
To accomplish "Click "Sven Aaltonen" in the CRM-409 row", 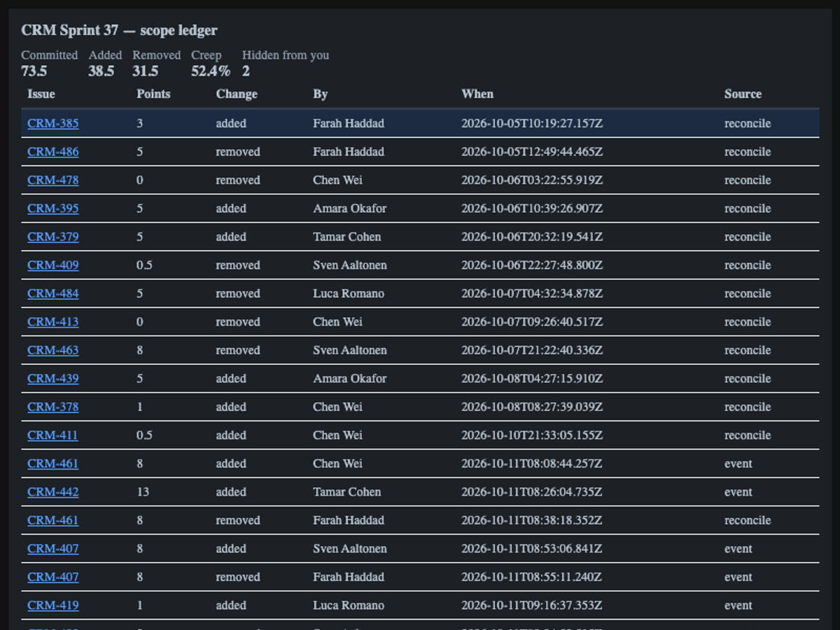I will click(350, 265).
